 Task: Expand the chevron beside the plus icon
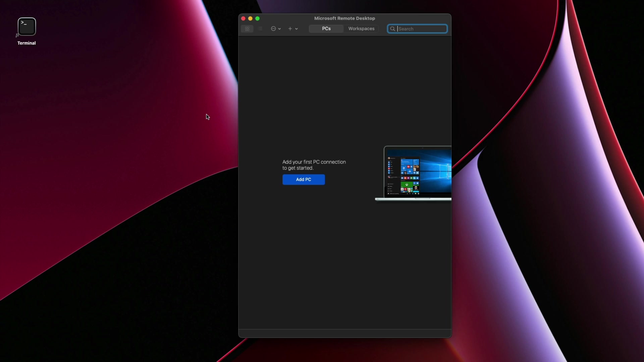pos(297,29)
